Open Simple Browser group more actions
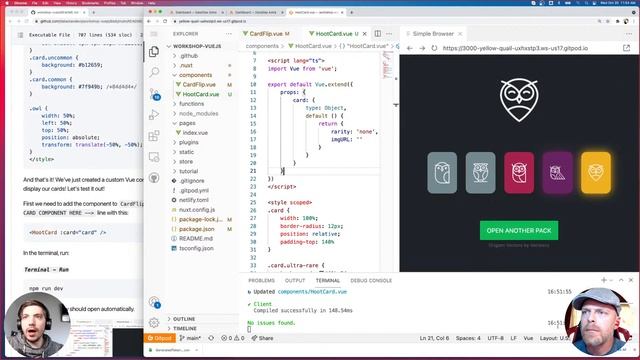Screen dimensions: 640x360 pyautogui.click(x=629, y=34)
